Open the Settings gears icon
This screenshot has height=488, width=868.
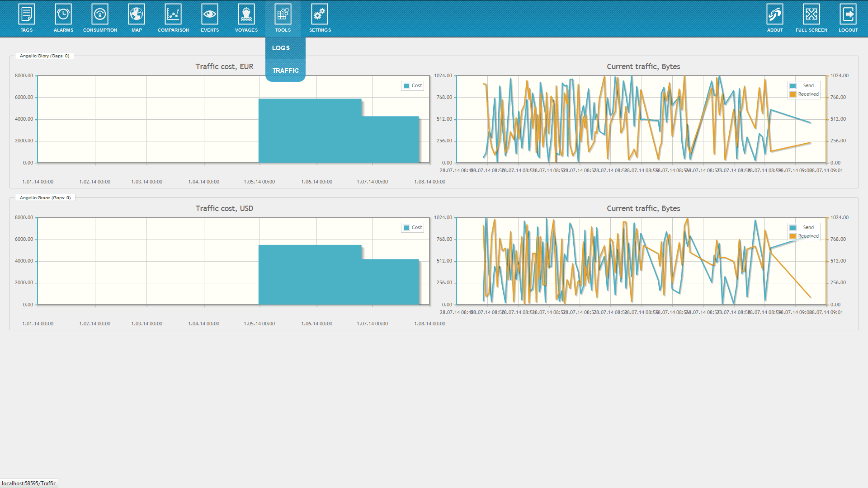pos(320,14)
